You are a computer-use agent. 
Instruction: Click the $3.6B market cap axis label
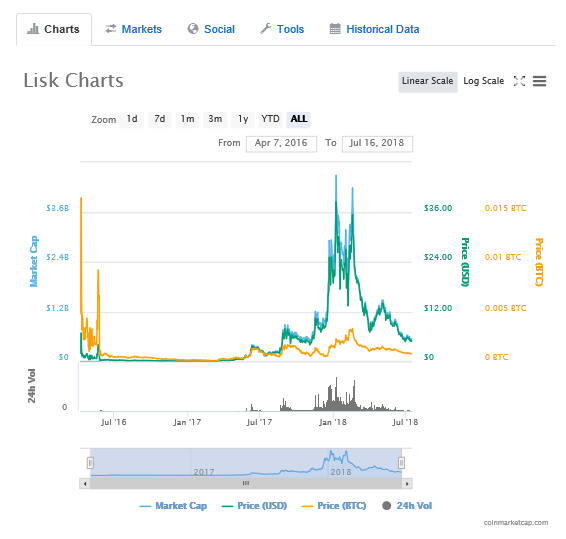[57, 208]
